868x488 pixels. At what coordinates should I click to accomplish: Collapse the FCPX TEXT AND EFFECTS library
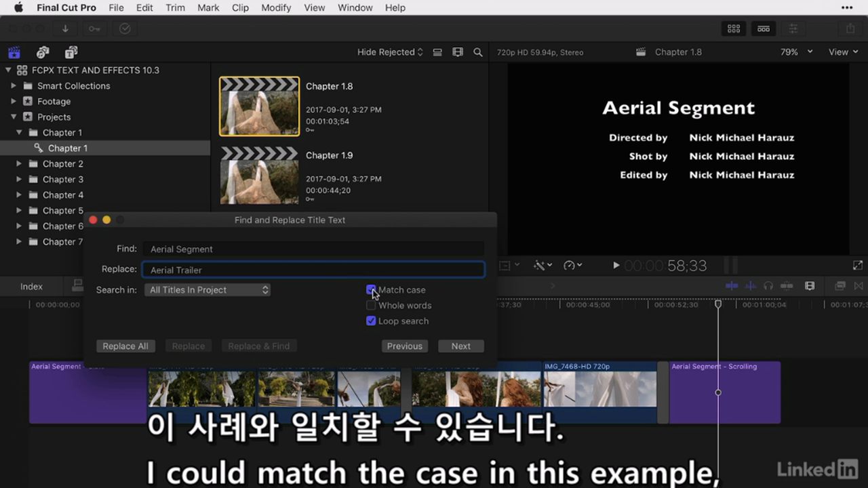[8, 70]
